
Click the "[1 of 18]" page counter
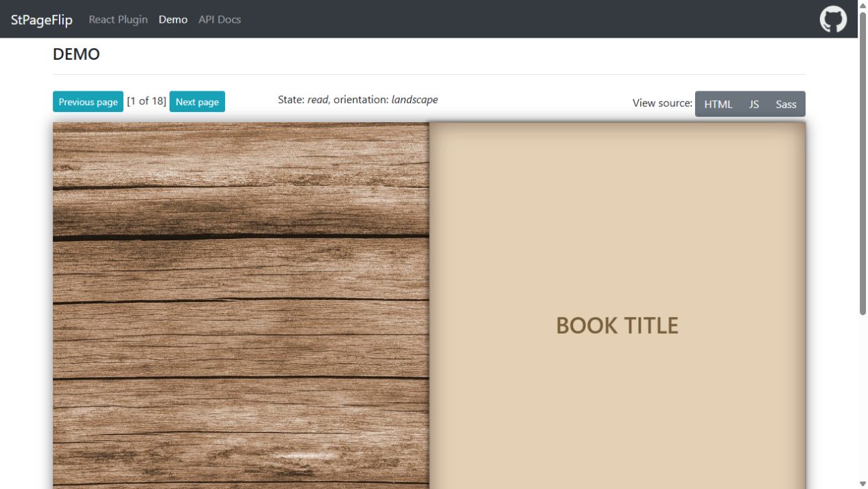(x=147, y=101)
